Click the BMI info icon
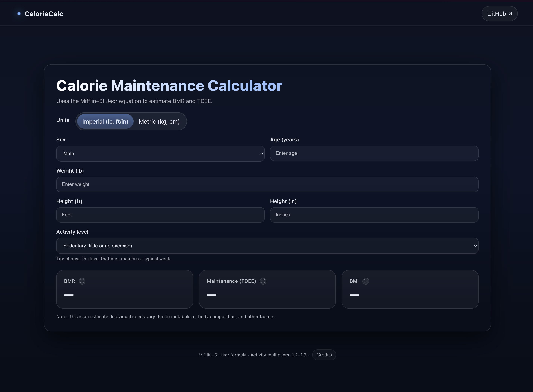 pos(366,281)
